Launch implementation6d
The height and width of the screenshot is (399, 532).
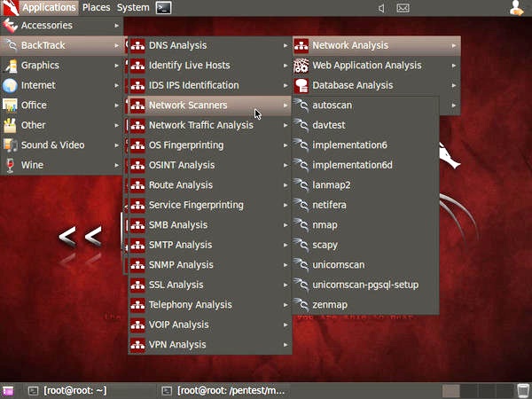(365, 165)
